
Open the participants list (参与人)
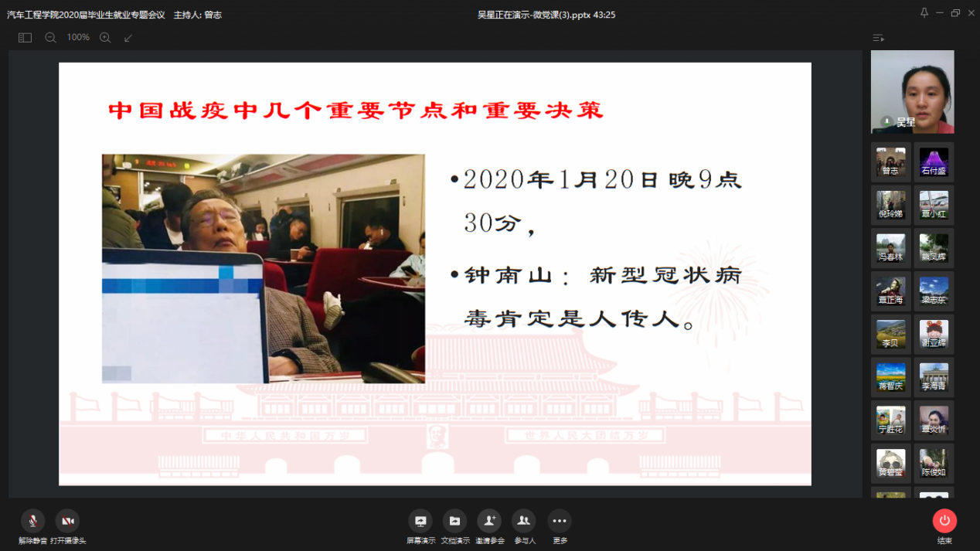point(524,522)
